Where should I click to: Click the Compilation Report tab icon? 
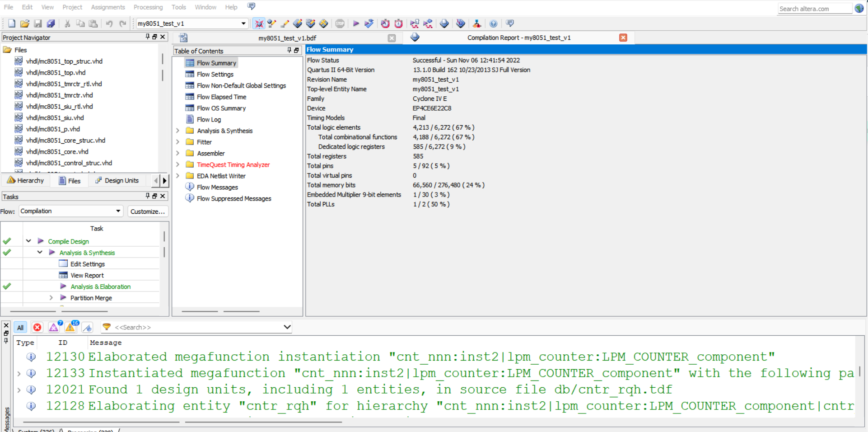click(x=415, y=38)
